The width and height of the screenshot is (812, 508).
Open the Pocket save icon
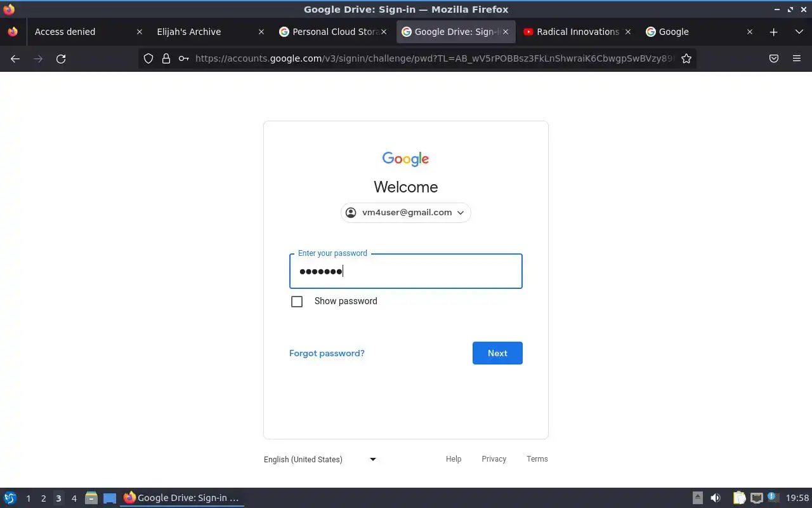(x=774, y=58)
